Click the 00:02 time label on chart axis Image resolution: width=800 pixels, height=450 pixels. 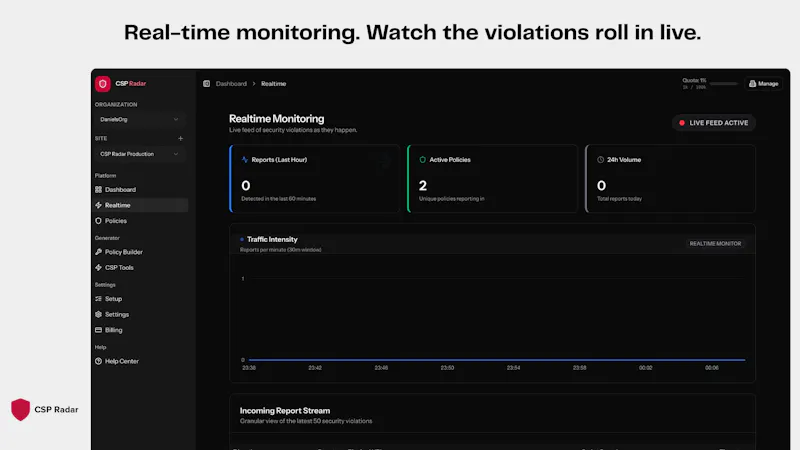(645, 368)
